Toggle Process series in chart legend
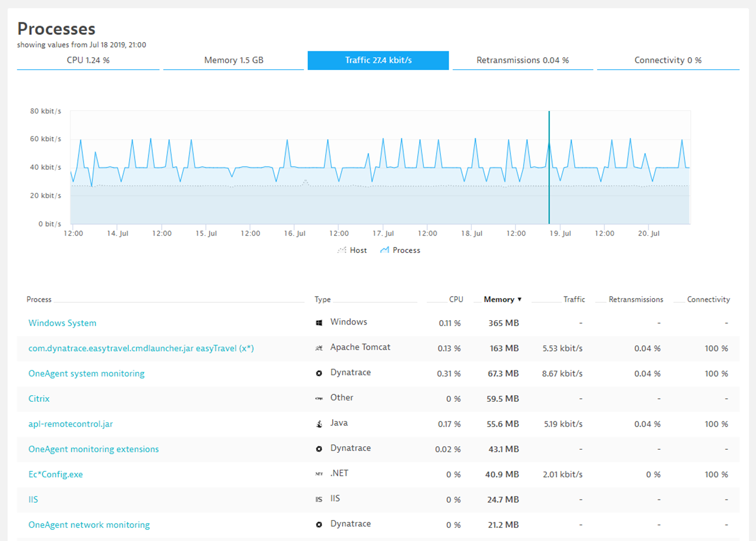 [x=400, y=250]
